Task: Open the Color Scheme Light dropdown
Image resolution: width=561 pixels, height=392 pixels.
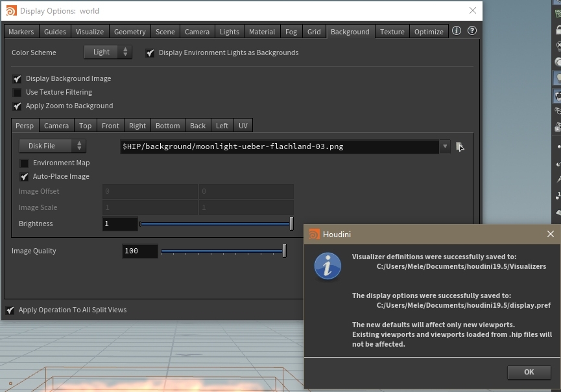Action: [108, 52]
